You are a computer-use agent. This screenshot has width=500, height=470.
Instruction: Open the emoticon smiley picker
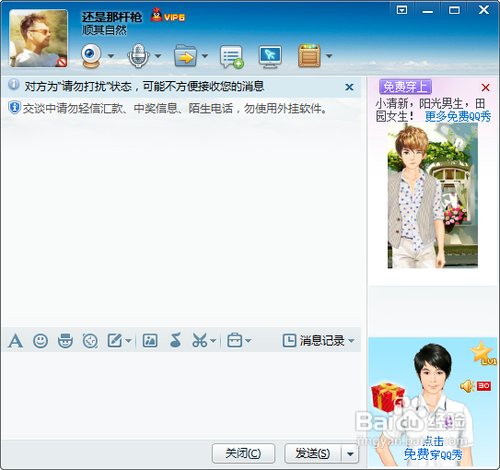40,341
